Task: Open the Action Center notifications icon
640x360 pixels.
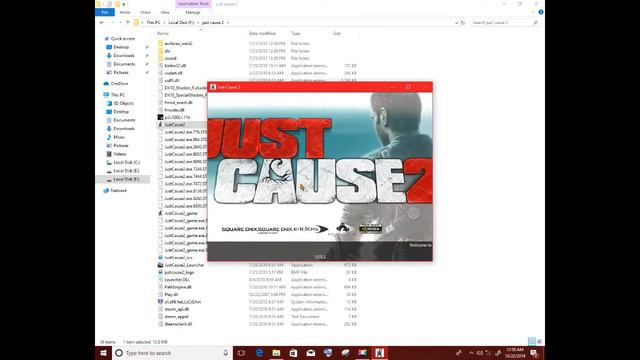Action: click(534, 353)
